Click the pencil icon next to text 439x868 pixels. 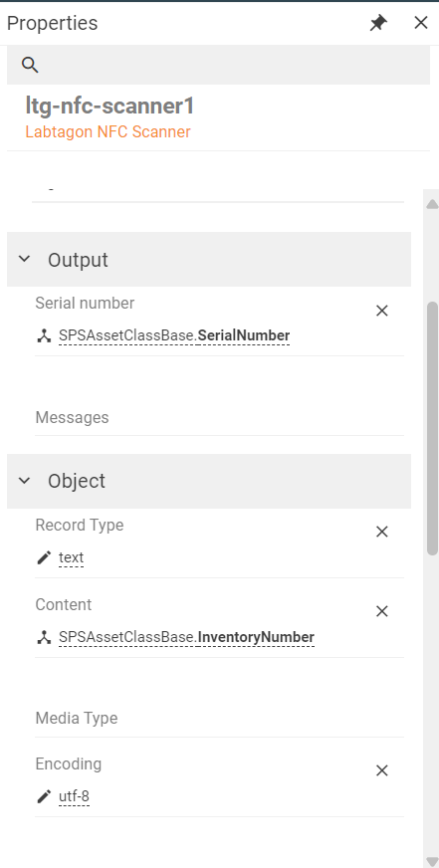click(x=44, y=557)
